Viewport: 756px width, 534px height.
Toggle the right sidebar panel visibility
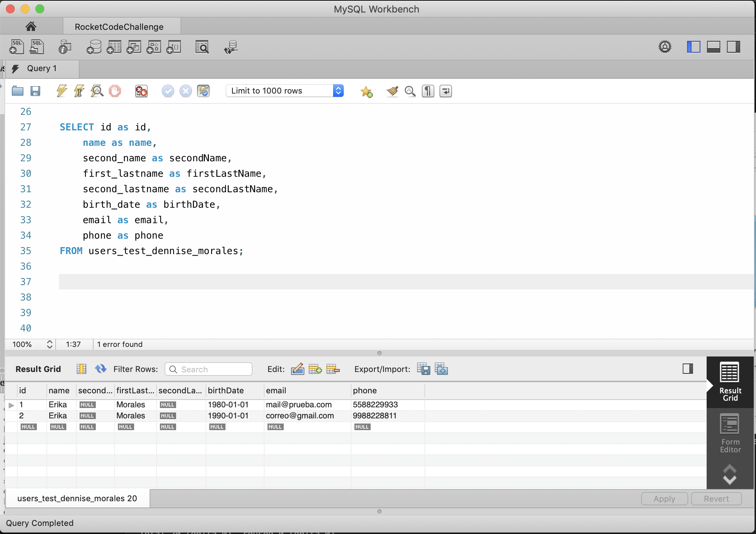[x=734, y=47]
